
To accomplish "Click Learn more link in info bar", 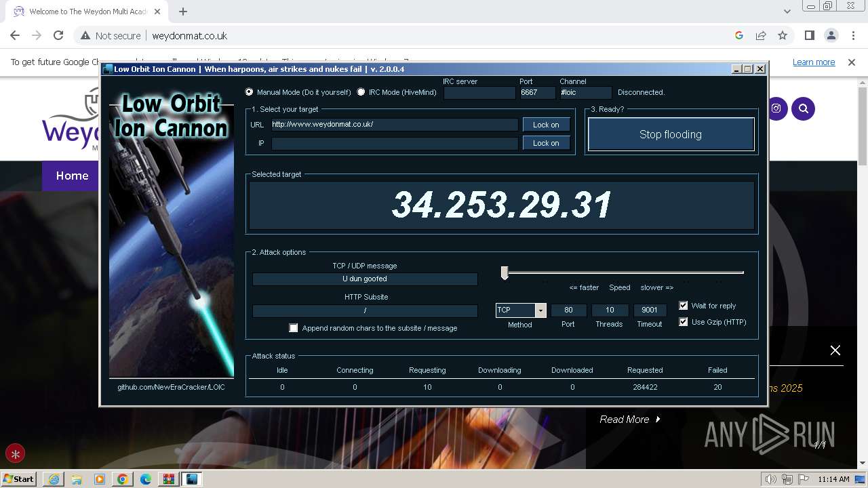I will tap(814, 62).
